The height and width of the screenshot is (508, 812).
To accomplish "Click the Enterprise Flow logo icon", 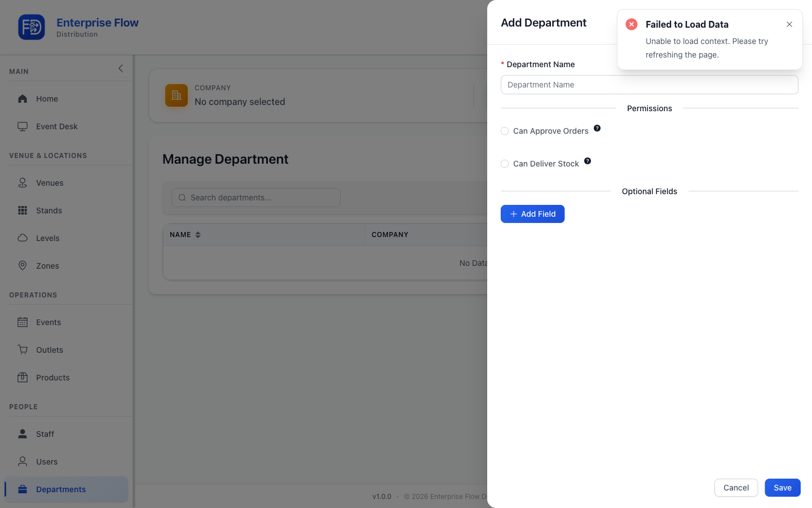I will (32, 27).
